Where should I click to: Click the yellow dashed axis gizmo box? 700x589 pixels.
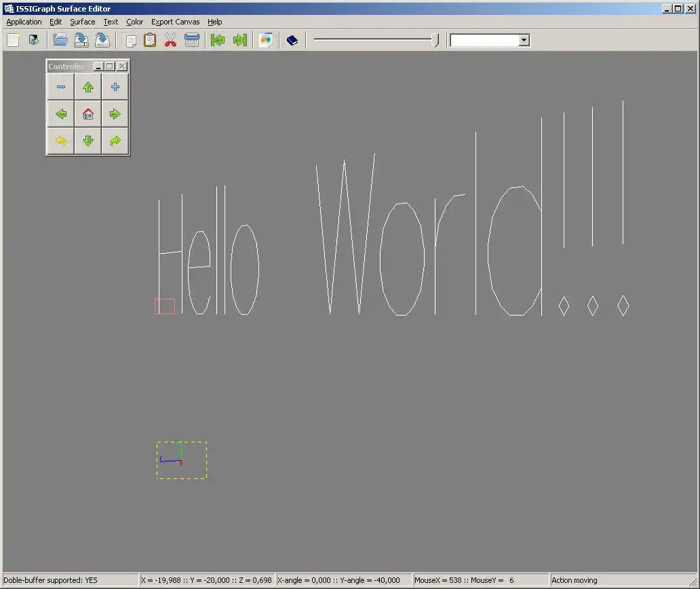tap(182, 460)
